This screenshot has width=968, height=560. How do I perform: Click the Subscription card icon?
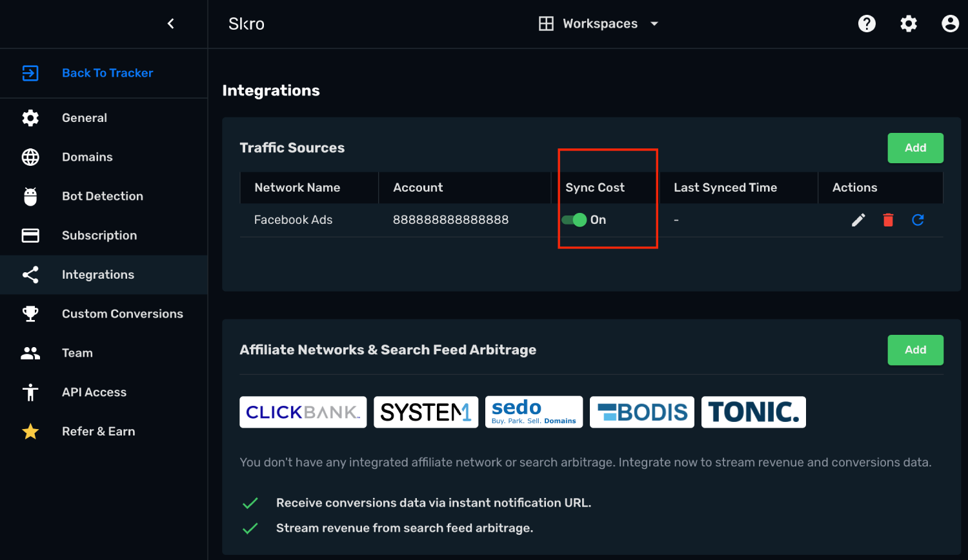[30, 235]
